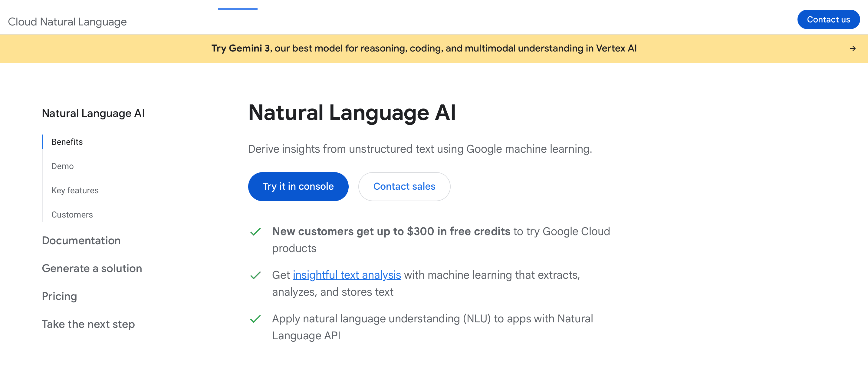Select the Cloud Natural Language logo text
Viewport: 868px width, 366px height.
coord(67,22)
